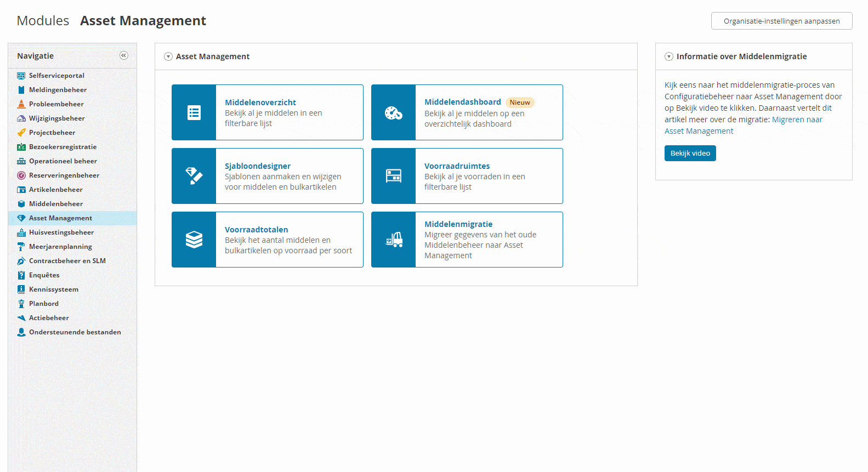Select Bezoekersregistratie in navigation

click(x=63, y=147)
